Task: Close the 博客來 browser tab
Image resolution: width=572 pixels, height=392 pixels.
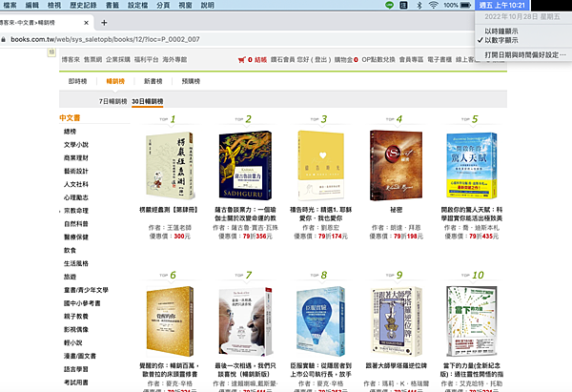Action: (86, 23)
